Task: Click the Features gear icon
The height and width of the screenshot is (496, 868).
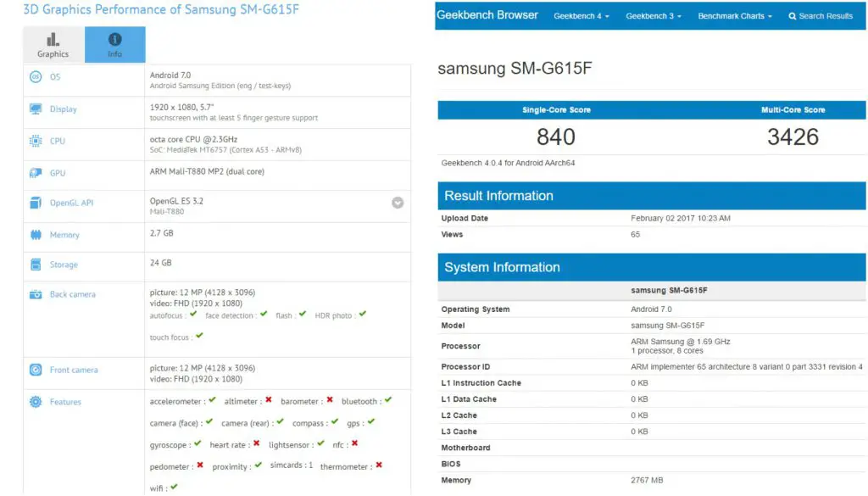Action: pyautogui.click(x=36, y=402)
